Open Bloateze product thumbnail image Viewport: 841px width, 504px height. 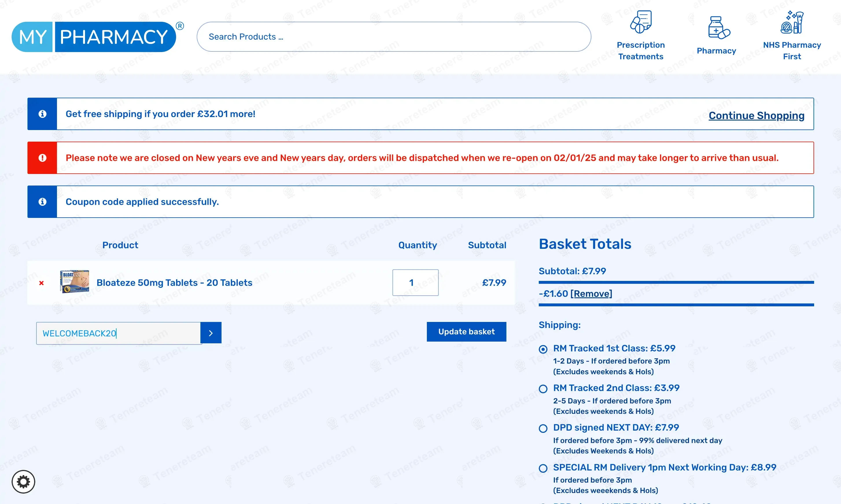coord(74,281)
